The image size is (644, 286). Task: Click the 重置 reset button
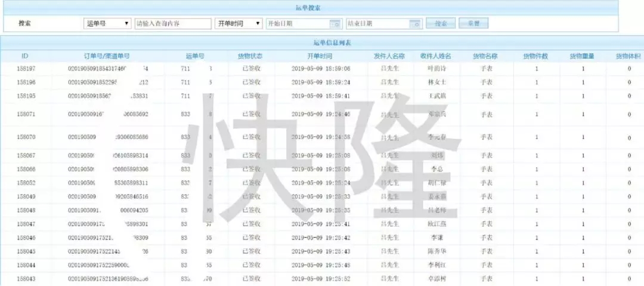point(473,23)
